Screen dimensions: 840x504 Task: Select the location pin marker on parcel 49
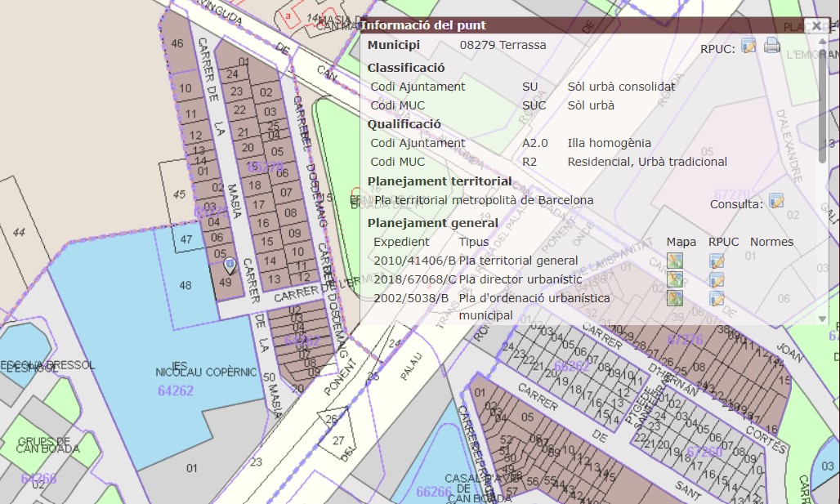tap(230, 265)
